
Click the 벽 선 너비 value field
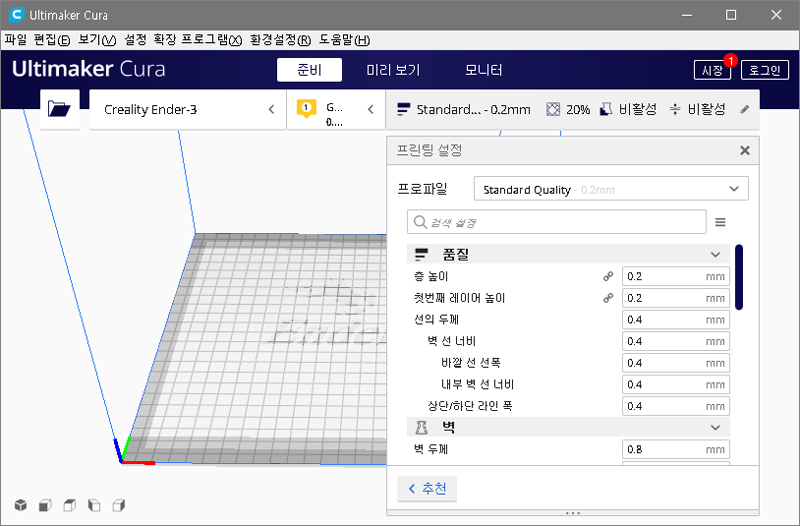[676, 341]
